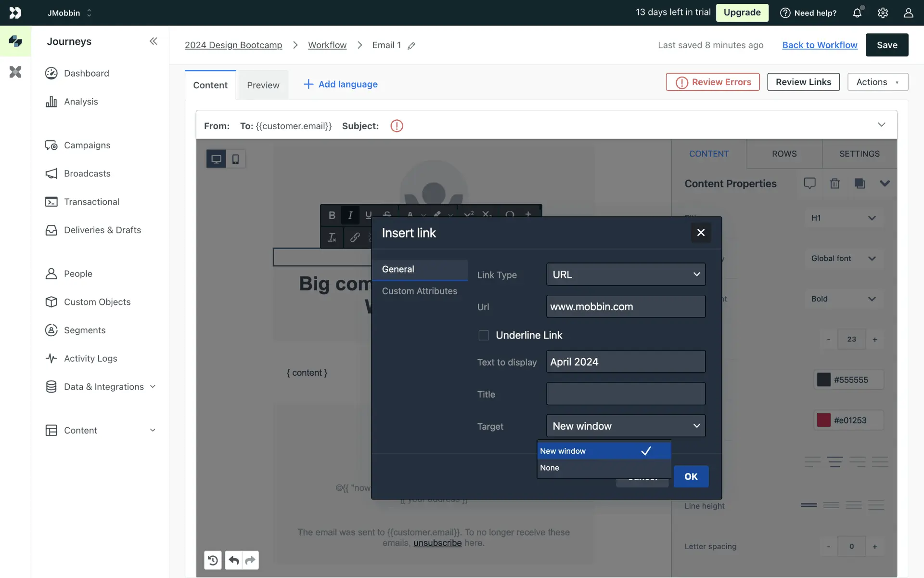Expand the Actions dropdown

tap(877, 82)
